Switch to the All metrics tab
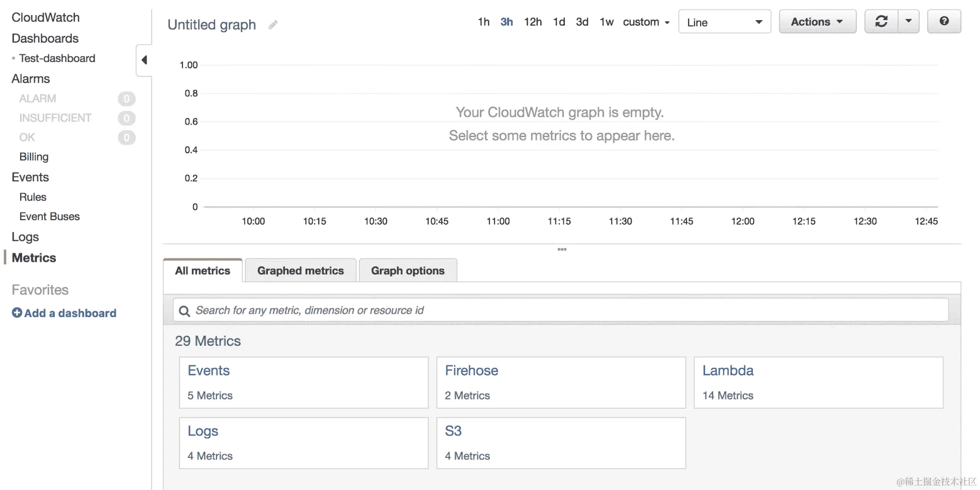 [203, 270]
